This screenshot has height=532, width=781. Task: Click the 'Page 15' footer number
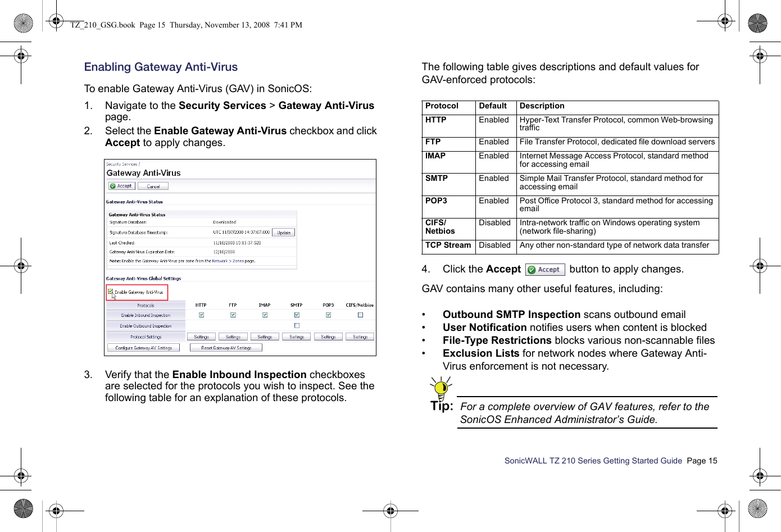click(x=702, y=461)
